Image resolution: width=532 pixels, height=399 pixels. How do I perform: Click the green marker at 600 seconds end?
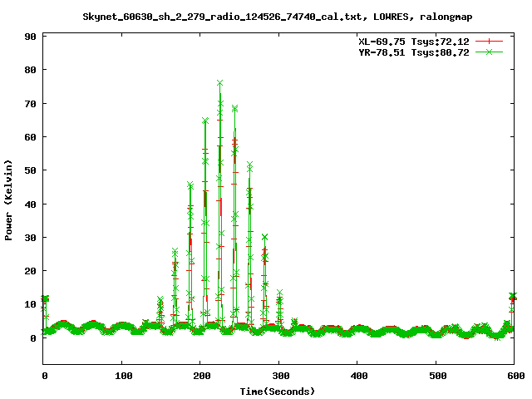[513, 296]
